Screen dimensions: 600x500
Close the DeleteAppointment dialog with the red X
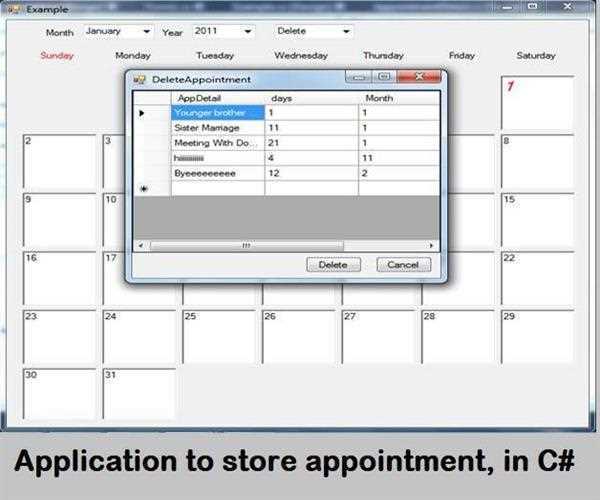pos(419,77)
